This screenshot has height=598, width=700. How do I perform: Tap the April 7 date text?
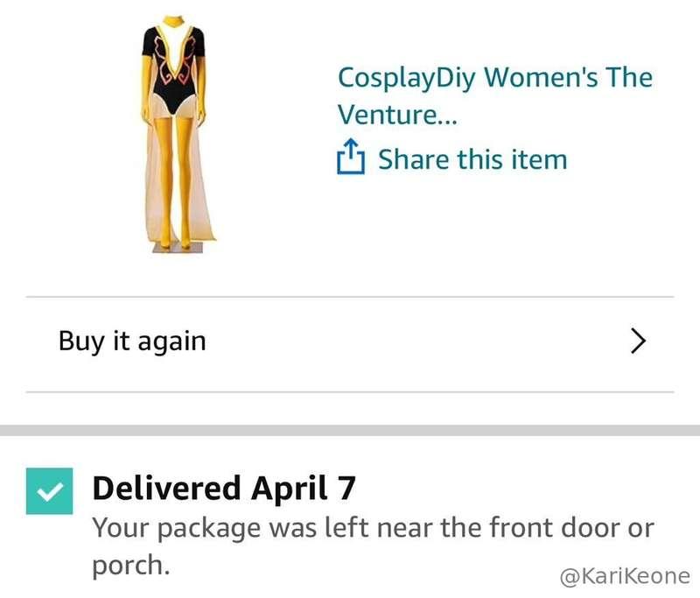coord(303,488)
